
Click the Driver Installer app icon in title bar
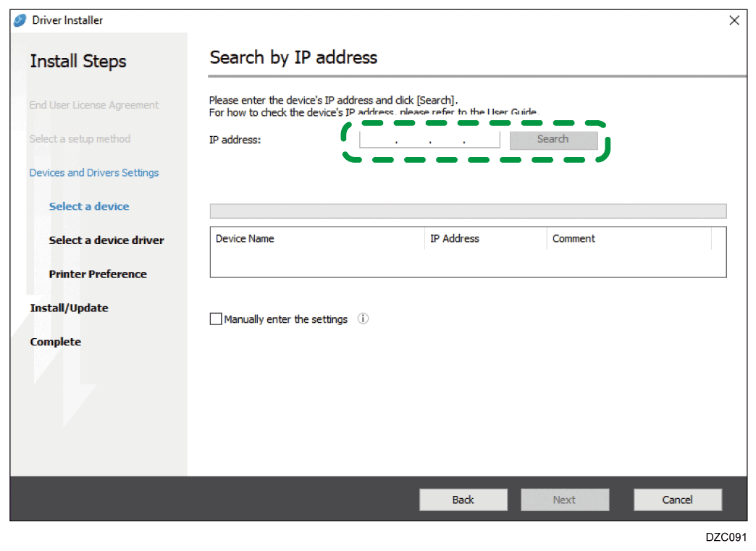(20, 20)
